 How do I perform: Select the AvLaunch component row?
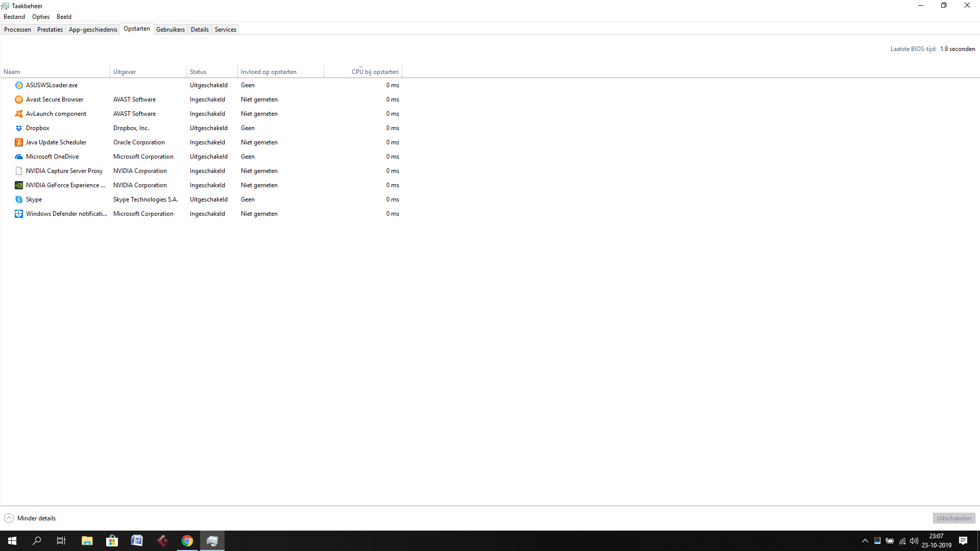click(56, 114)
